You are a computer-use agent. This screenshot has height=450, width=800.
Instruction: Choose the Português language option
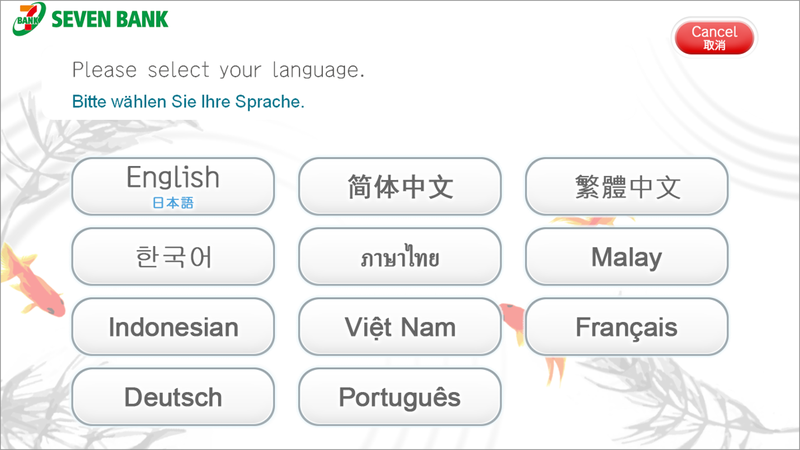coord(400,396)
